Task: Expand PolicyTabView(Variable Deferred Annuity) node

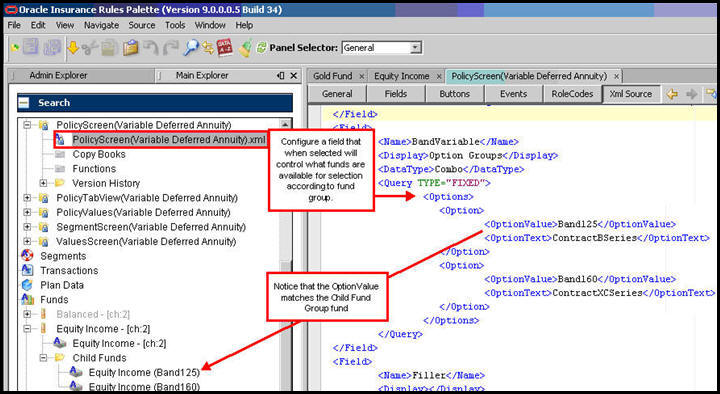Action: (x=27, y=198)
